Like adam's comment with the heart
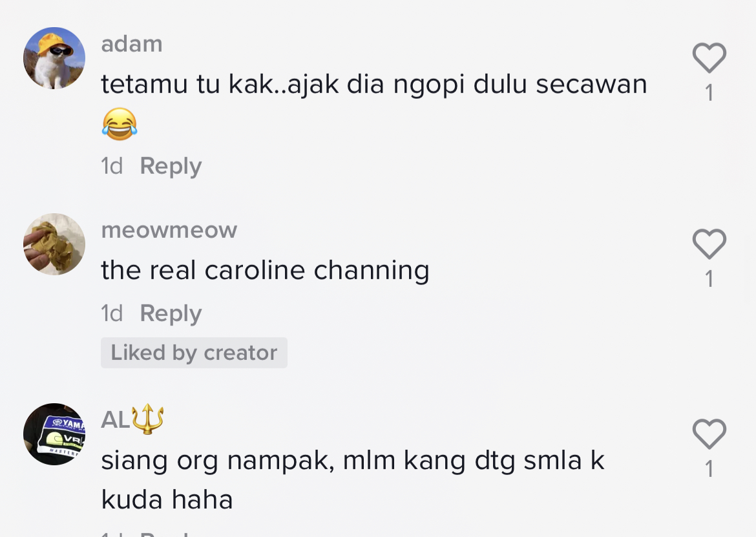This screenshot has width=756, height=537. [709, 58]
